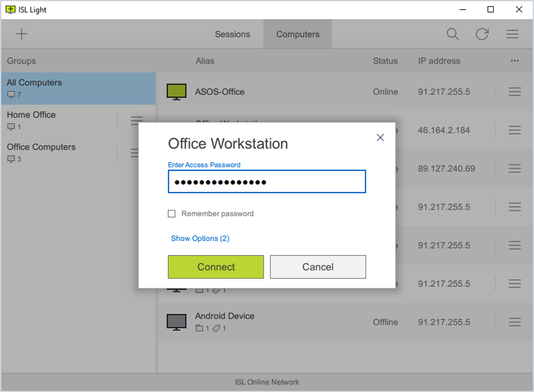The image size is (534, 392).
Task: Click the Cancel button
Action: 318,267
